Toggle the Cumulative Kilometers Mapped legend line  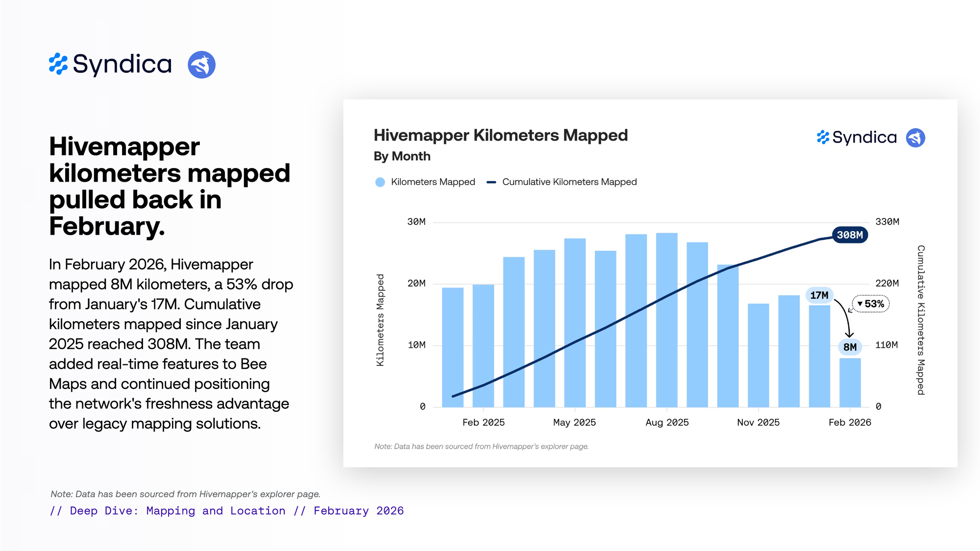click(491, 182)
